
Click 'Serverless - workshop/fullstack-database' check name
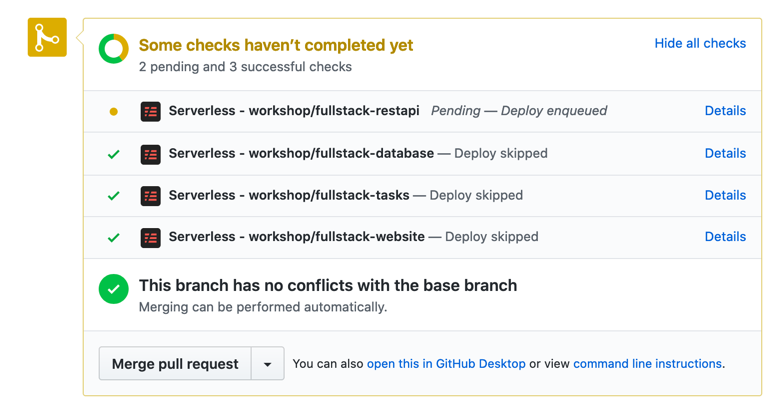click(x=301, y=153)
